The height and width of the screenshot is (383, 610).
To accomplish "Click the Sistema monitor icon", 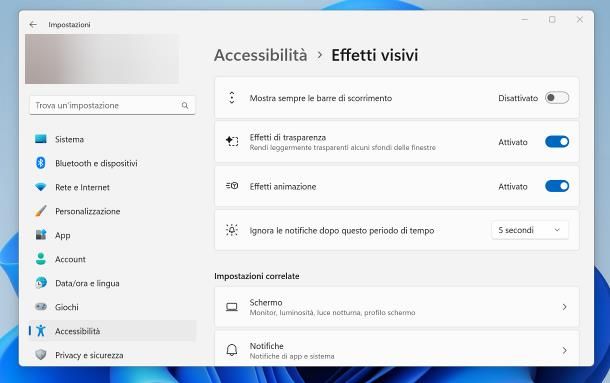I will pos(41,139).
